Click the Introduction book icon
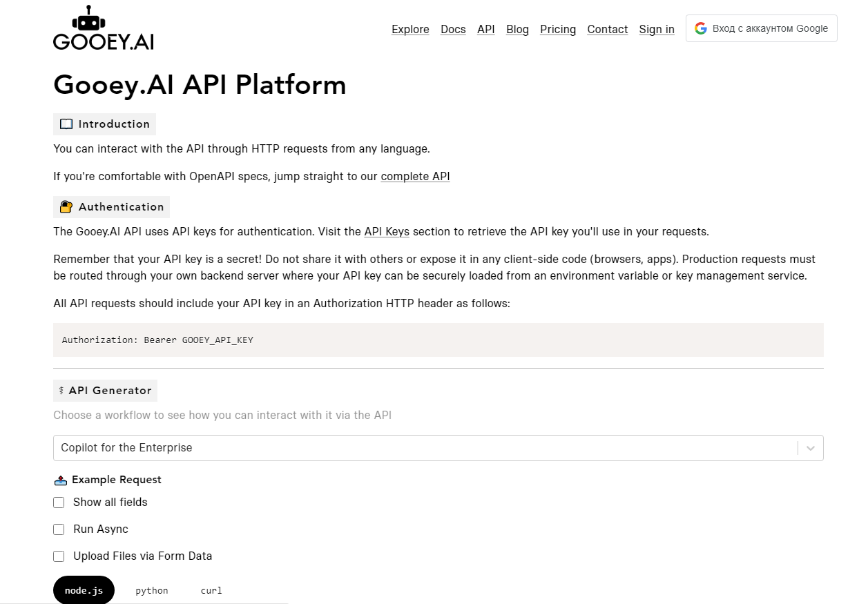The image size is (868, 604). [66, 124]
